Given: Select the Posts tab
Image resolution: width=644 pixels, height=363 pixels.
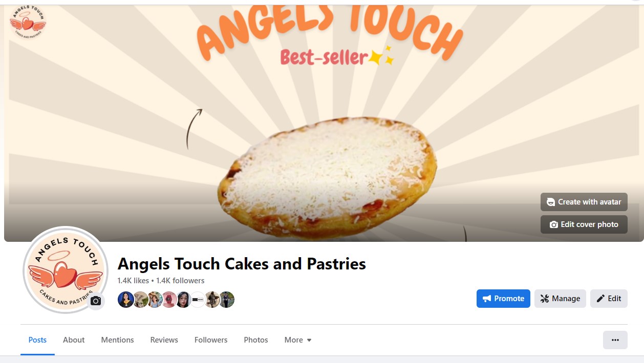Looking at the screenshot, I should (x=37, y=340).
